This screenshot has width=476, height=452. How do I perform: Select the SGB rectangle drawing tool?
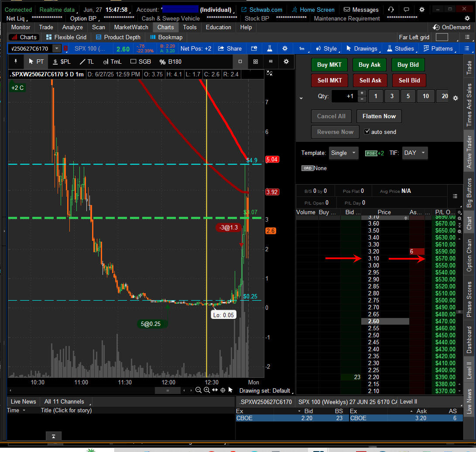[140, 62]
